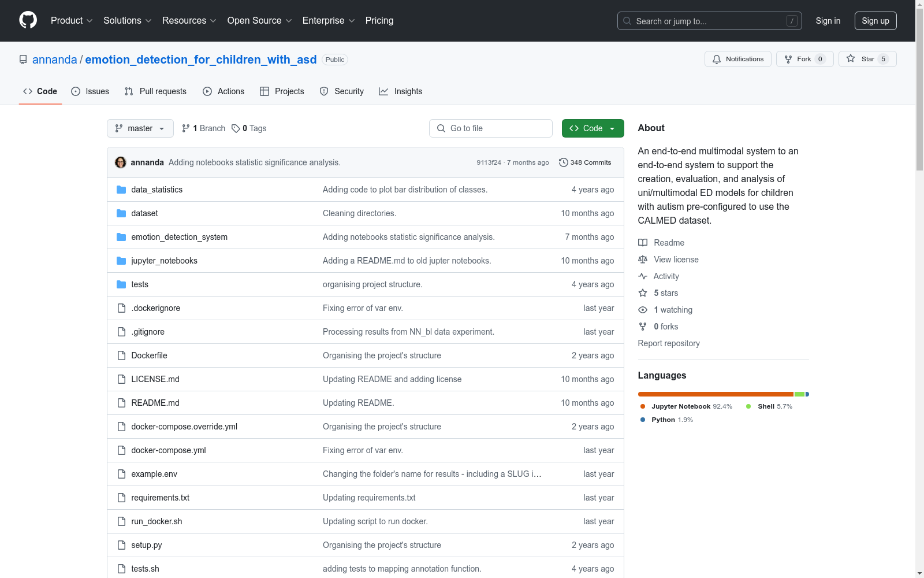Open the GitHub homepage logo
This screenshot has height=578, width=924.
pos(28,20)
